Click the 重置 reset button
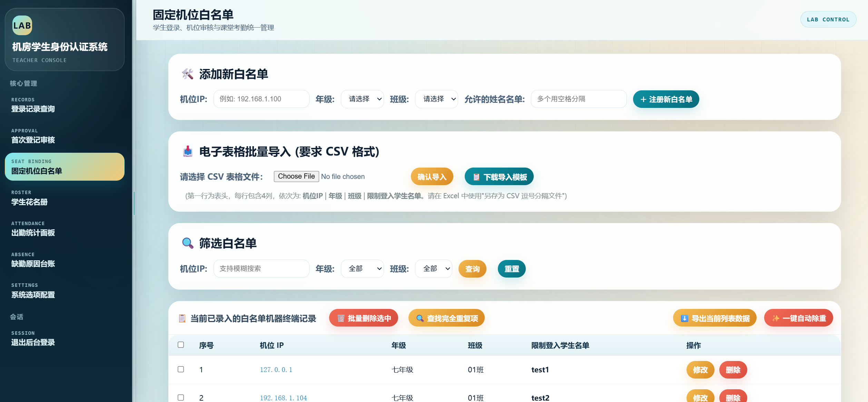The width and height of the screenshot is (868, 402). tap(512, 269)
